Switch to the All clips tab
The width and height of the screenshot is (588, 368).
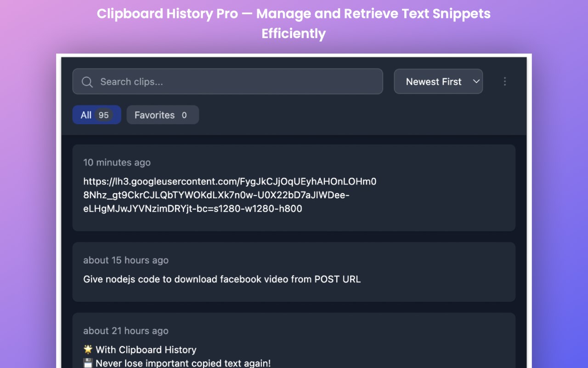pos(86,115)
